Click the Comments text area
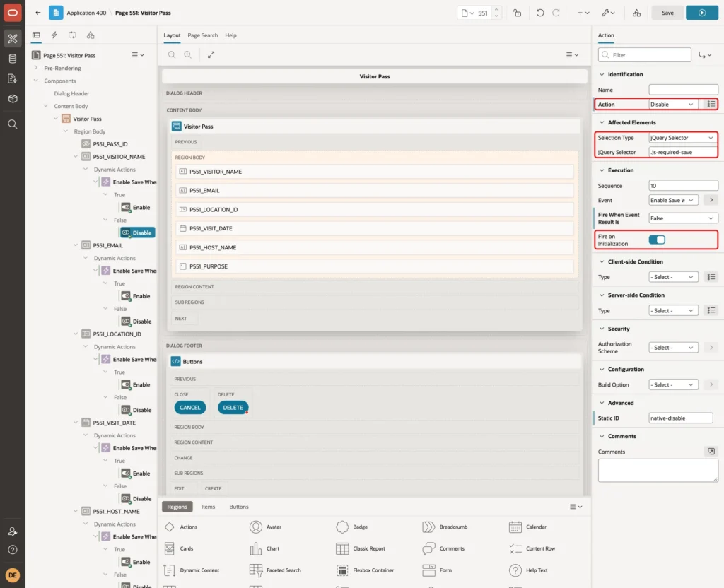 (x=658, y=470)
